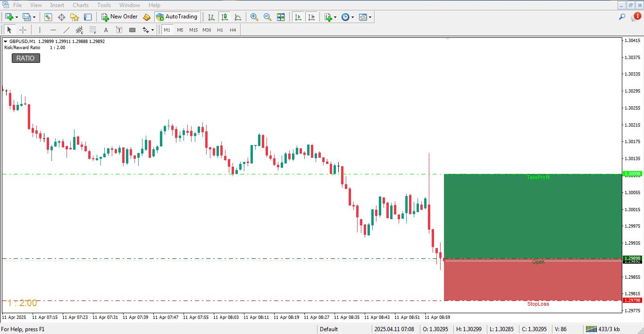Select the Crosshair tool
The height and width of the screenshot is (334, 644).
coord(23,30)
